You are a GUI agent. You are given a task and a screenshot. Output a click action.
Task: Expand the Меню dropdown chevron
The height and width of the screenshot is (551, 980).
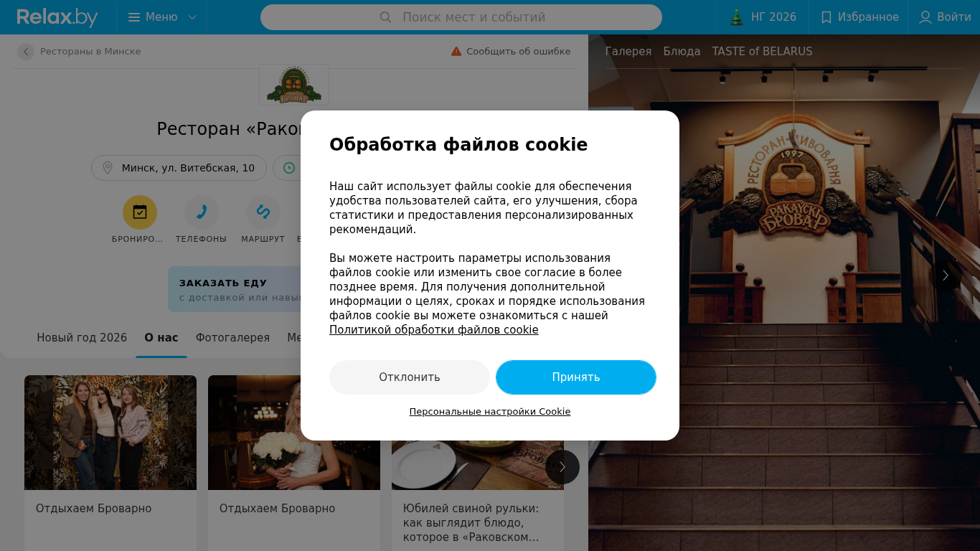[192, 17]
